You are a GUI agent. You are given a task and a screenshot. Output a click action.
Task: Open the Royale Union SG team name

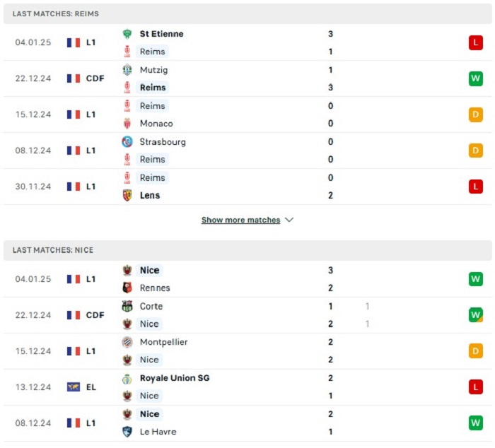coord(175,378)
